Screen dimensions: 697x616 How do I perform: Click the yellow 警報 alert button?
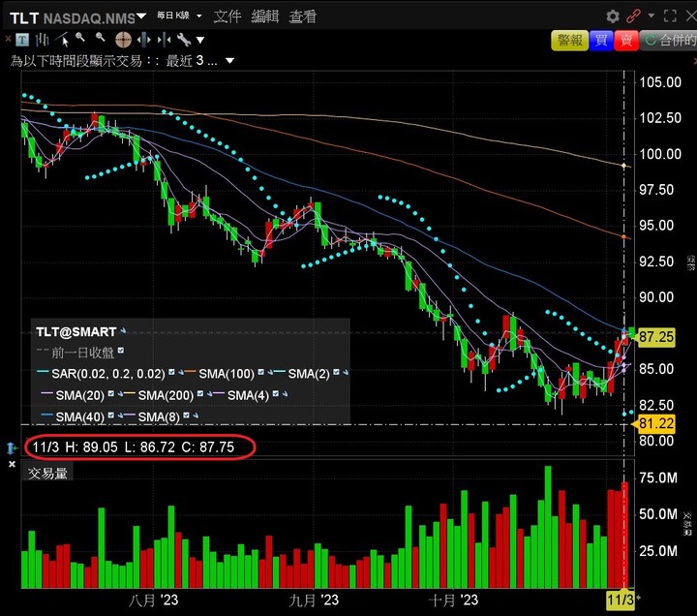[x=570, y=41]
